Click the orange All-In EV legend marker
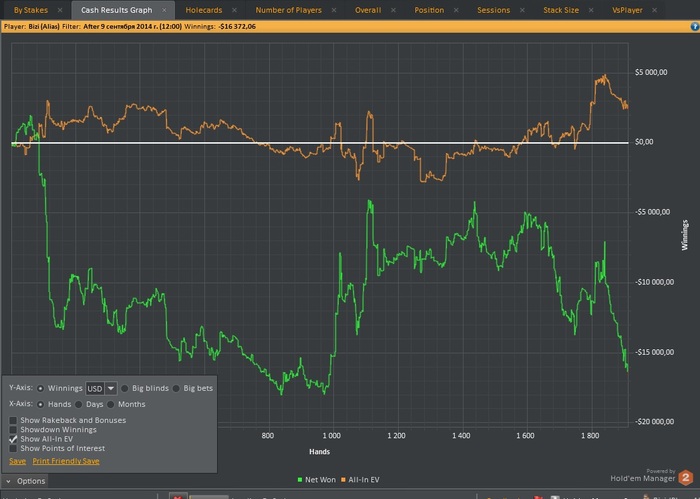The image size is (700, 499). tap(345, 481)
